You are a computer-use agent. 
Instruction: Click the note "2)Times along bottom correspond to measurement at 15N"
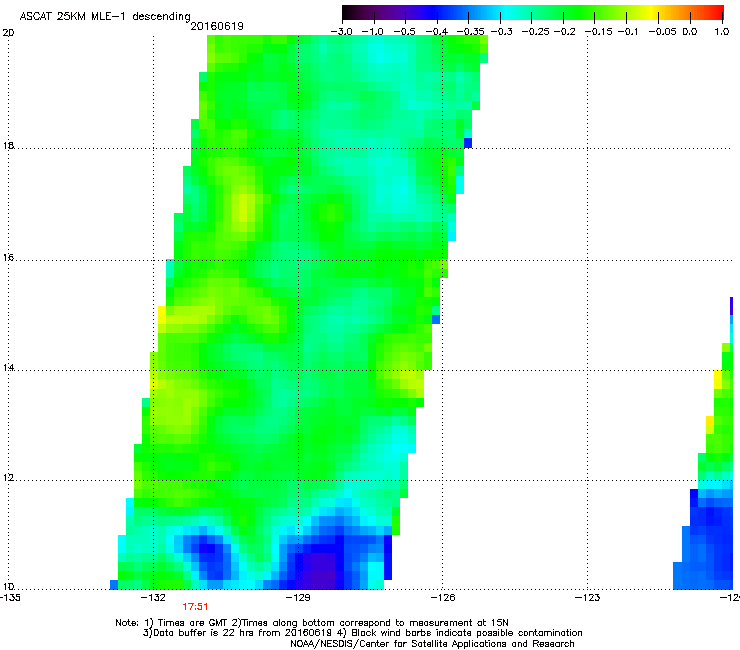point(370,623)
